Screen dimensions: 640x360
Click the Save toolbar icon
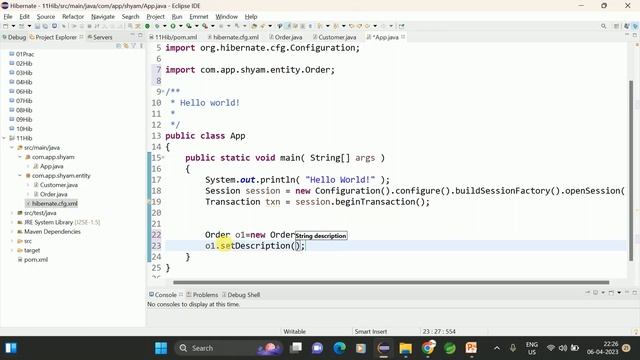tap(37, 26)
